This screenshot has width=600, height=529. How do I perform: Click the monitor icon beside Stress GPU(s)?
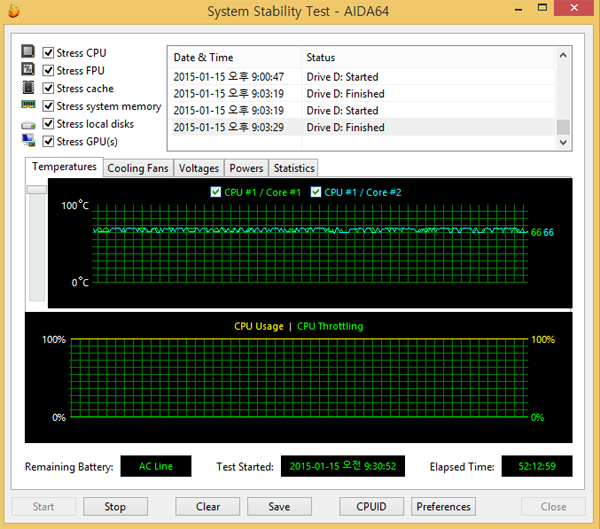click(28, 140)
